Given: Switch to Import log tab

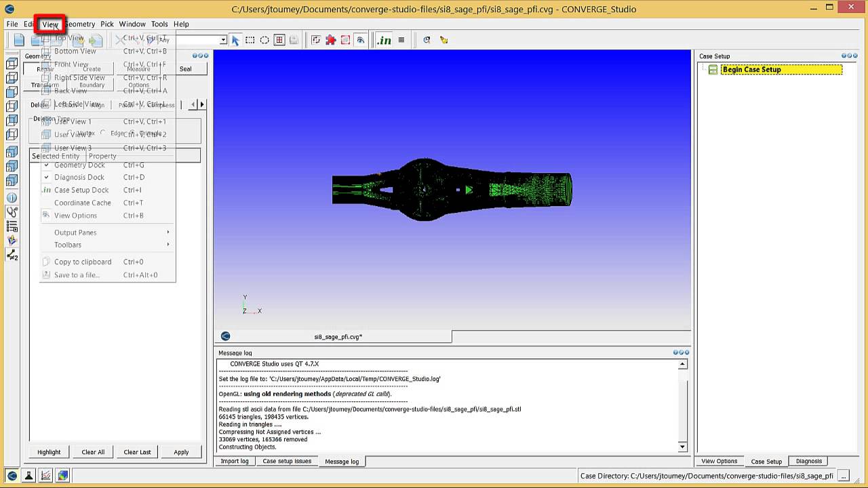Looking at the screenshot, I should (235, 461).
